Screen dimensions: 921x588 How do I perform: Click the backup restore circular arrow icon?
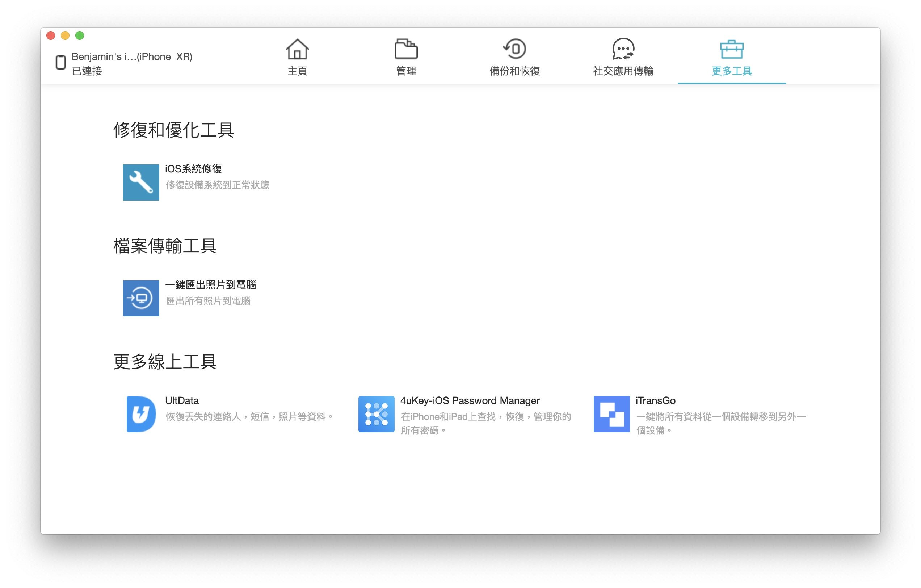point(514,49)
